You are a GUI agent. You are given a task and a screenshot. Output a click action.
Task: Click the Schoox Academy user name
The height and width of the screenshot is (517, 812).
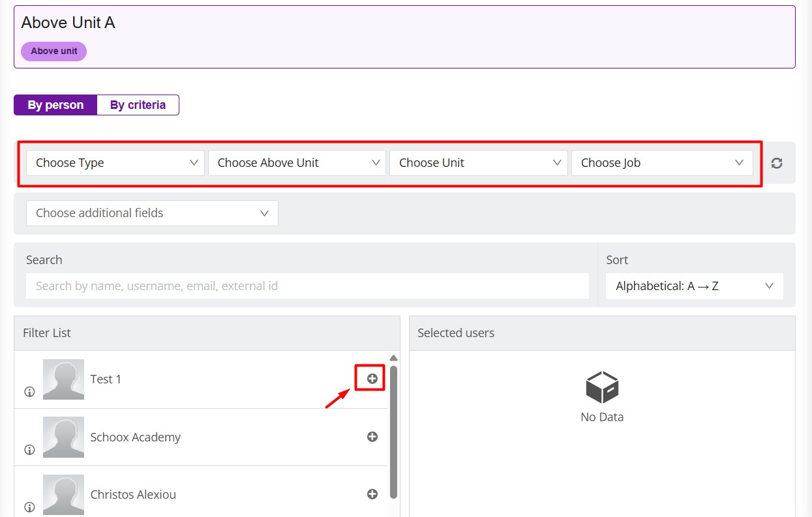(136, 437)
